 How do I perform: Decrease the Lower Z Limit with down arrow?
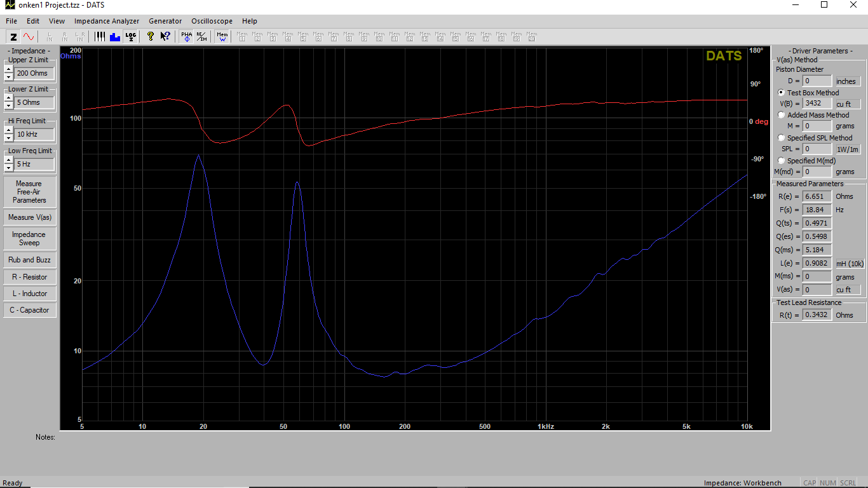click(8, 106)
